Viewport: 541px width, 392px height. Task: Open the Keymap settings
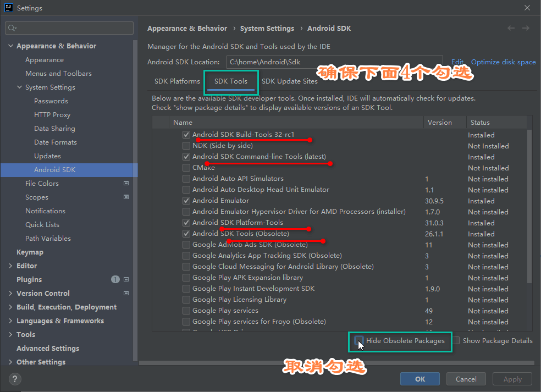tap(30, 252)
